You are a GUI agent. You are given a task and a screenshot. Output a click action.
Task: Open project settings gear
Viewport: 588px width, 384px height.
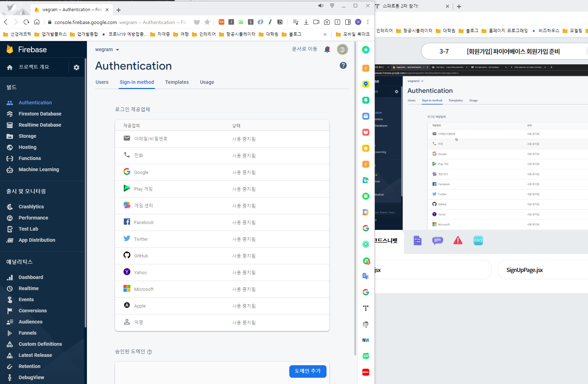tap(76, 67)
